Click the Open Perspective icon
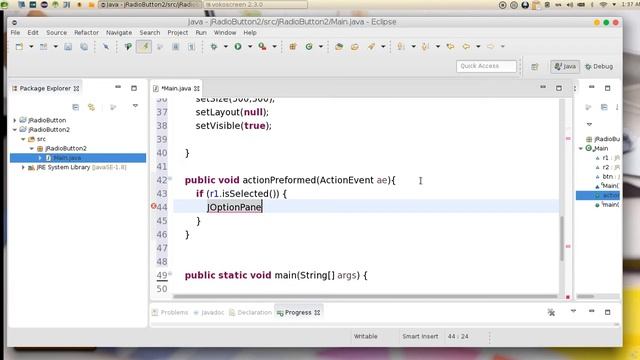Viewport: 640px width, 360px height. click(535, 67)
